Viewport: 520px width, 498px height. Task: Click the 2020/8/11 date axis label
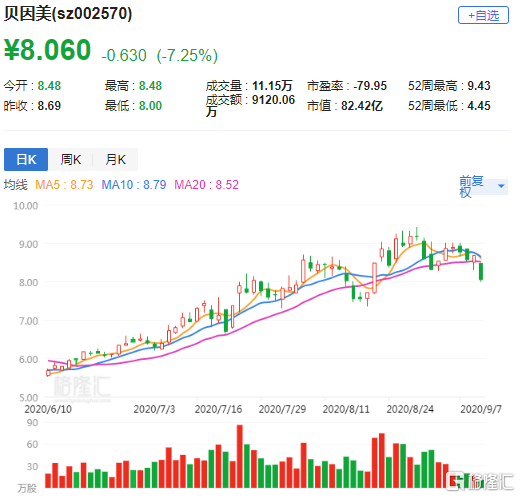click(346, 409)
